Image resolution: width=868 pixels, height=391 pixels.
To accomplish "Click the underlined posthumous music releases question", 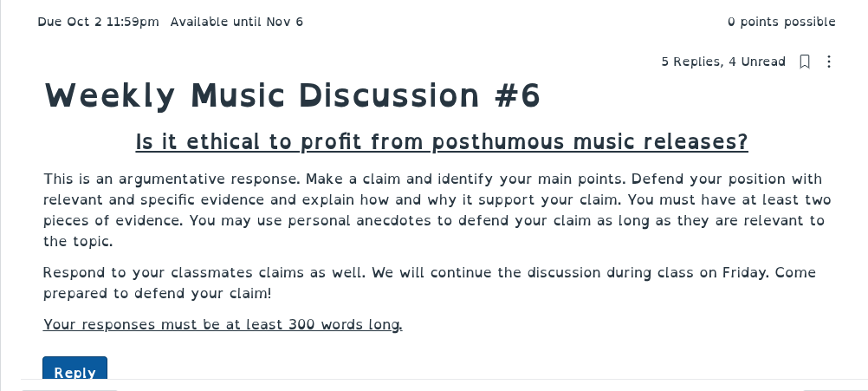I will 442,142.
